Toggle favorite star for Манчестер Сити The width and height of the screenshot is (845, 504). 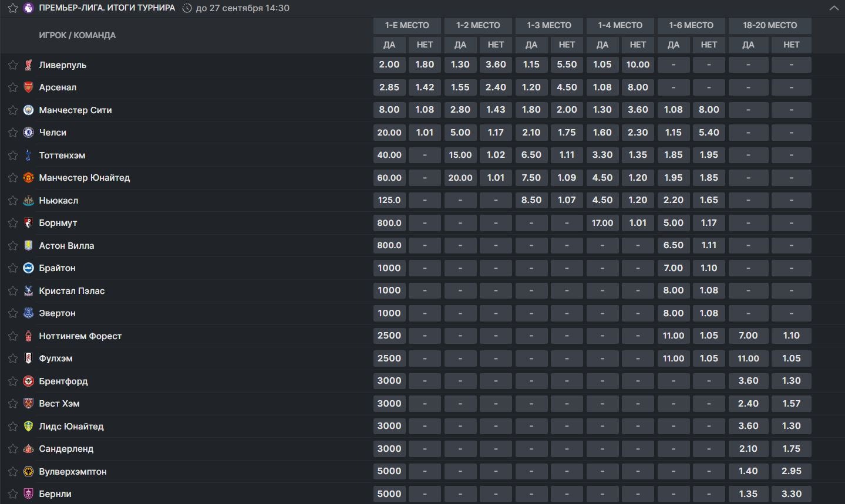12,110
